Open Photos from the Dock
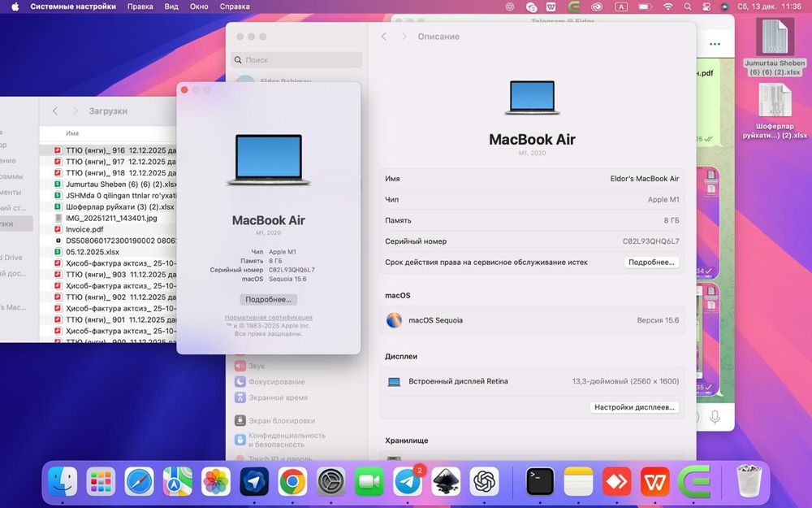The height and width of the screenshot is (508, 812). coord(216,481)
